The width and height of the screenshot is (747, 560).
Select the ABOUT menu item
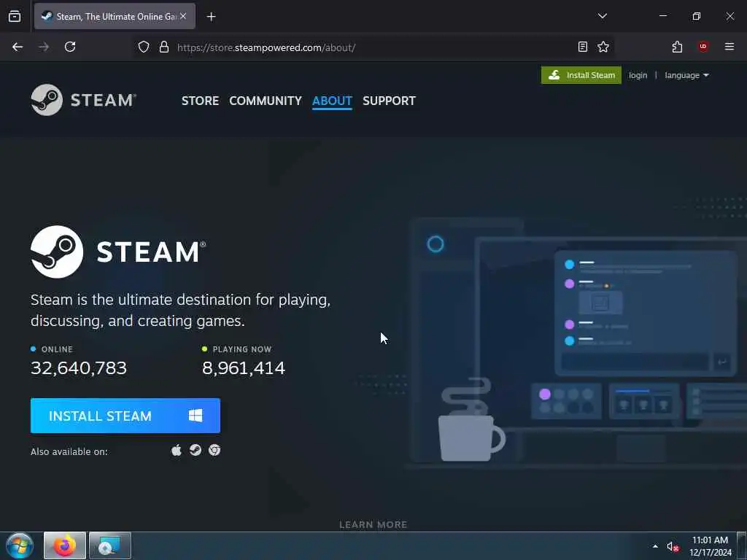tap(332, 101)
